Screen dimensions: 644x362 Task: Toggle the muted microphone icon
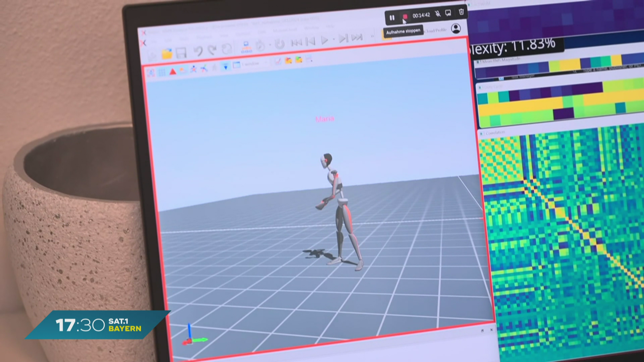(x=437, y=14)
